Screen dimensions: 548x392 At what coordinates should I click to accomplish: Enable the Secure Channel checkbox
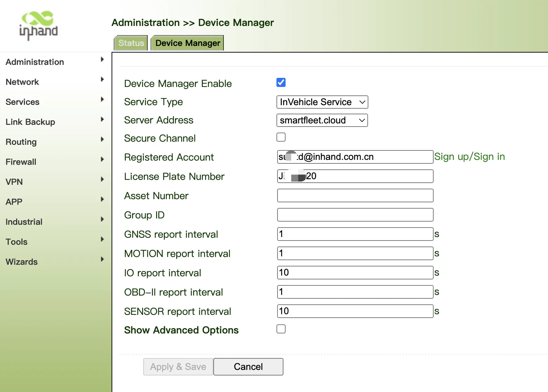(281, 137)
